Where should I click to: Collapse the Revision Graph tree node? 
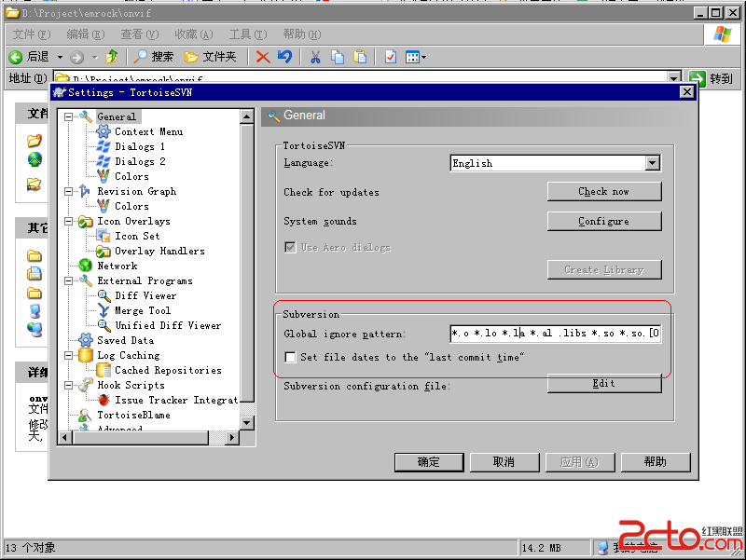pos(68,191)
